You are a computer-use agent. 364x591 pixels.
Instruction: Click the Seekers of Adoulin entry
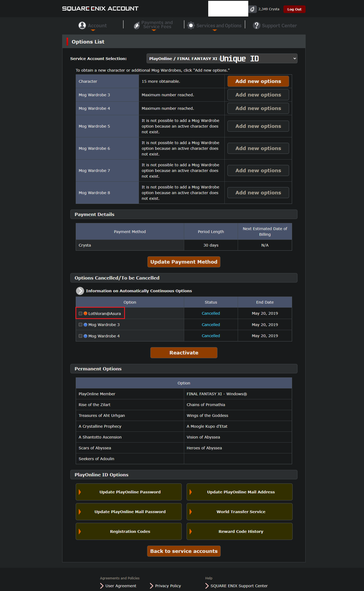[x=96, y=459]
